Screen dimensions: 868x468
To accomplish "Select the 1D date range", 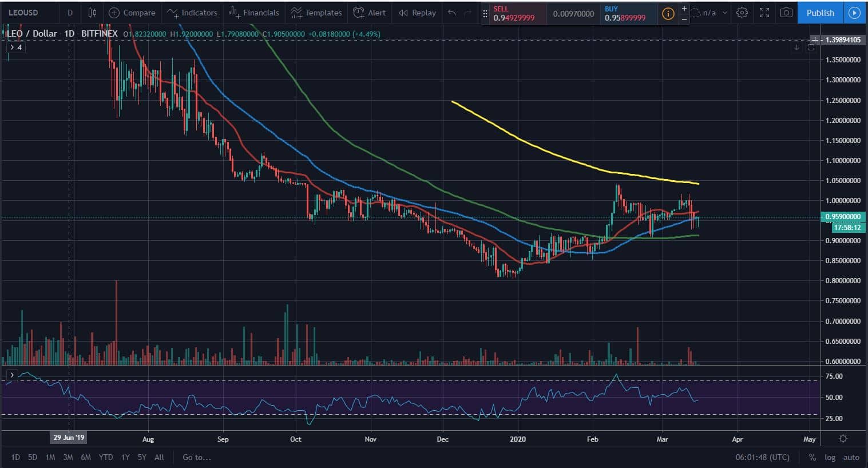I will pyautogui.click(x=15, y=457).
